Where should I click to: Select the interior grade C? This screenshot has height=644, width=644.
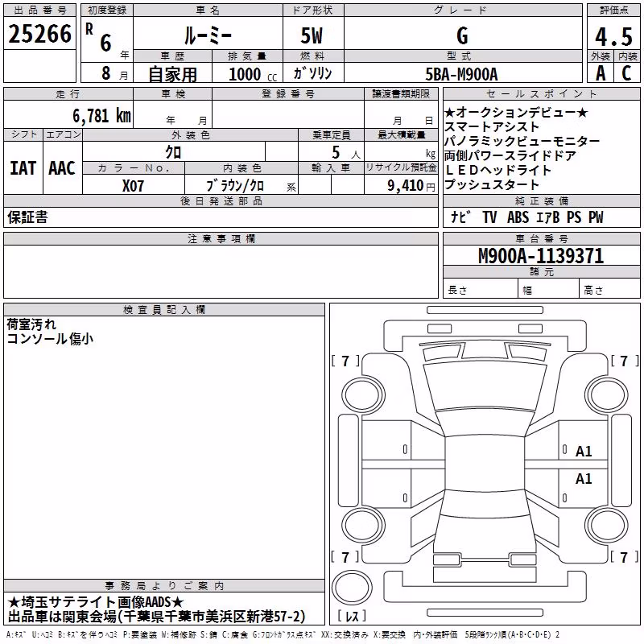coord(627,73)
